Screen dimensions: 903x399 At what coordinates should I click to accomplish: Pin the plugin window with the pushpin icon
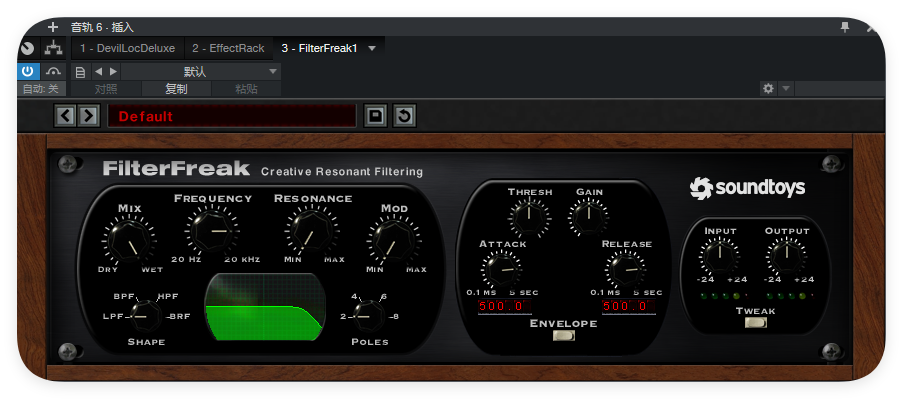(x=845, y=27)
